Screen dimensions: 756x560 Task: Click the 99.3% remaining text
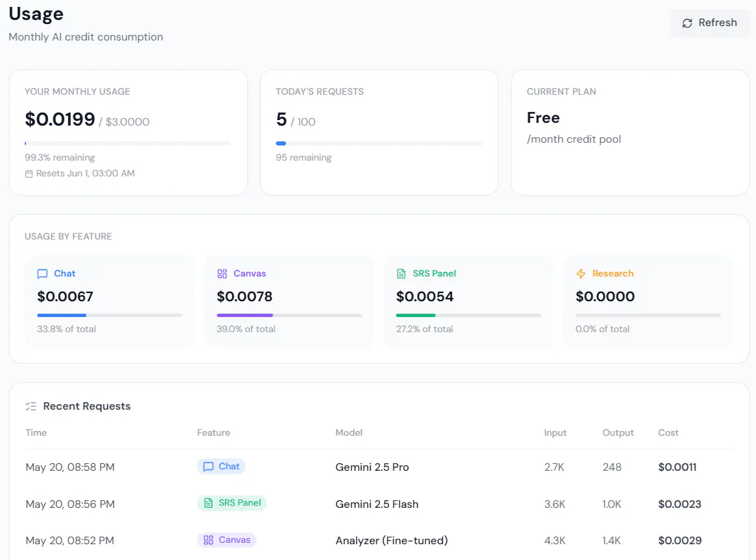60,157
